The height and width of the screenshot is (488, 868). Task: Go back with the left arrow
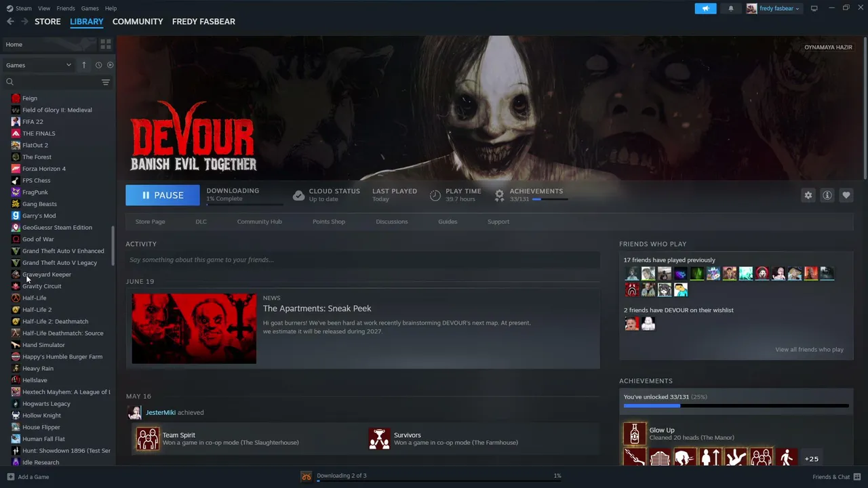click(10, 22)
